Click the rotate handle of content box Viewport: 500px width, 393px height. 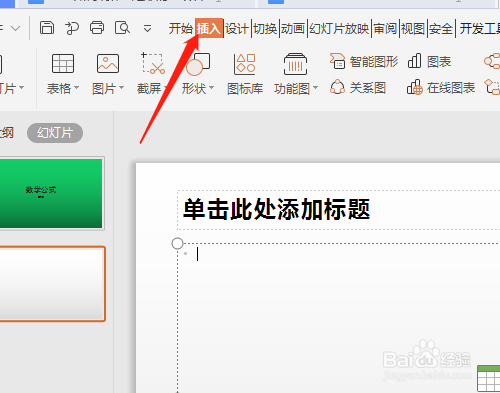click(x=178, y=244)
